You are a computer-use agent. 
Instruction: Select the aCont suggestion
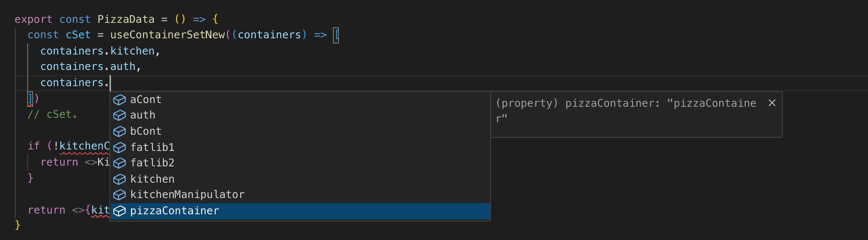point(146,99)
